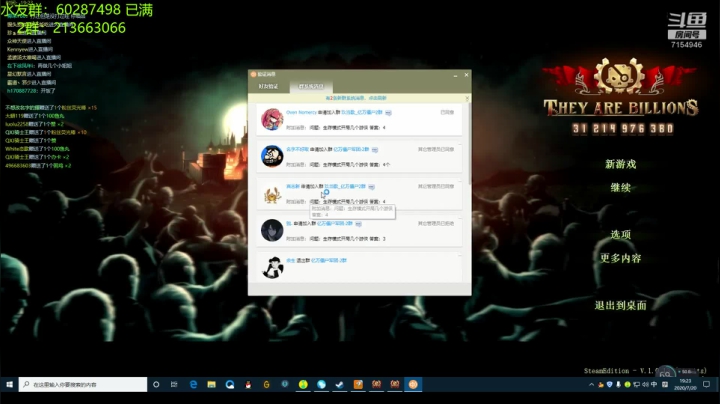Open the yellow G taskbar icon
720x404 pixels.
pos(266,384)
